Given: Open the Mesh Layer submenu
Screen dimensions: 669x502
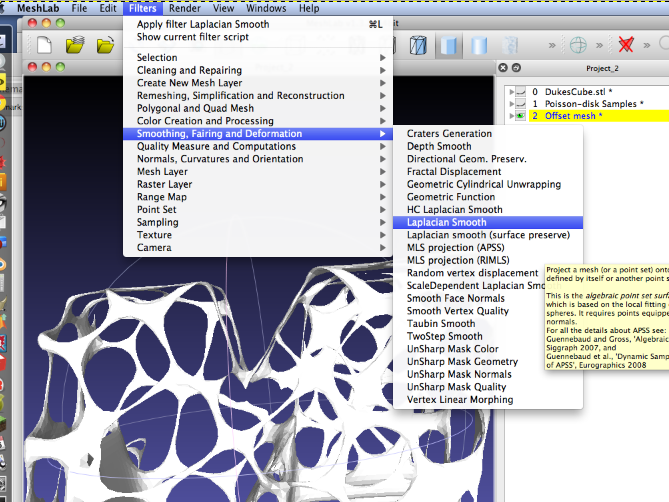Looking at the screenshot, I should tap(258, 171).
